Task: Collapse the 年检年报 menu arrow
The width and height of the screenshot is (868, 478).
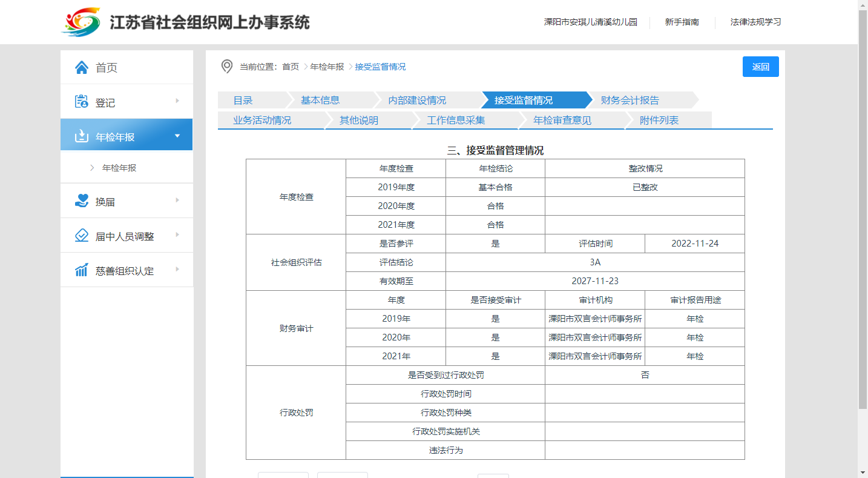Action: [x=177, y=136]
